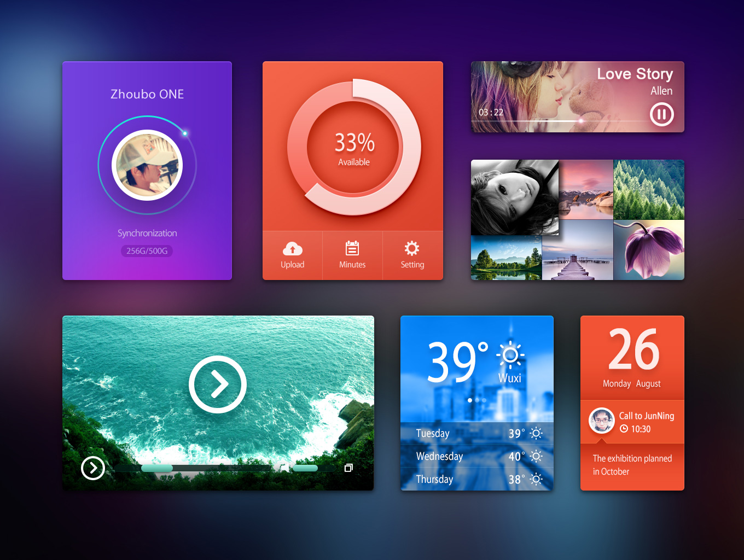Switch to the third weather page dot
This screenshot has width=744, height=560.
[x=484, y=400]
